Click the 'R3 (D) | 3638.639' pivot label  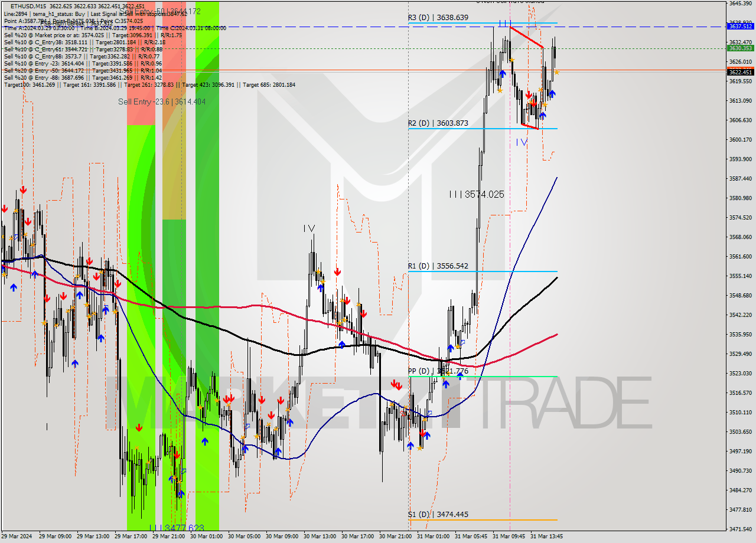point(438,18)
